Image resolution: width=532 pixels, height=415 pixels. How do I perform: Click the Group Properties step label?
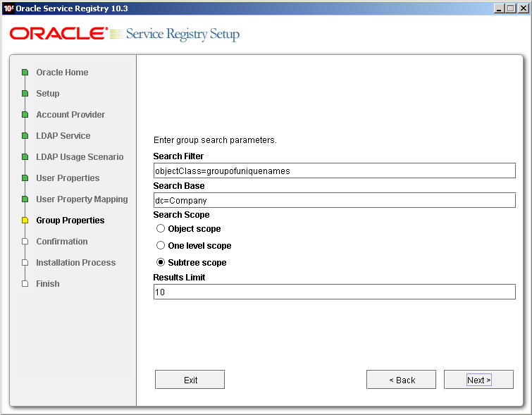coord(70,221)
